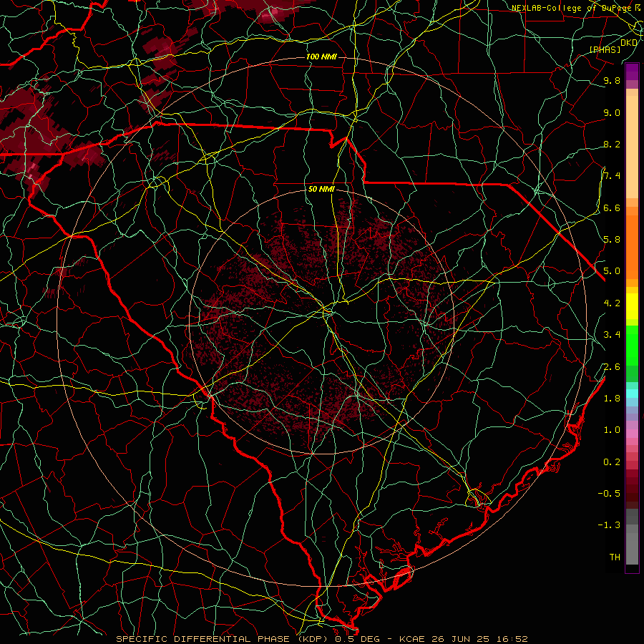Click the [PHAS] legend unit label

(605, 49)
